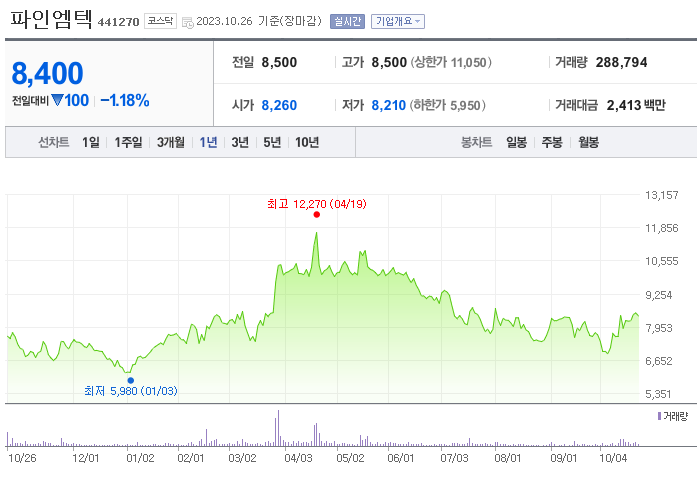Select the 1주일 line chart period

click(128, 142)
